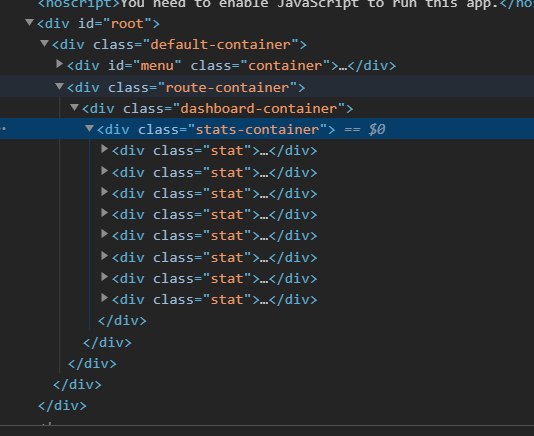This screenshot has height=436, width=534.
Task: Expand the third stat div arrow
Action: point(105,192)
